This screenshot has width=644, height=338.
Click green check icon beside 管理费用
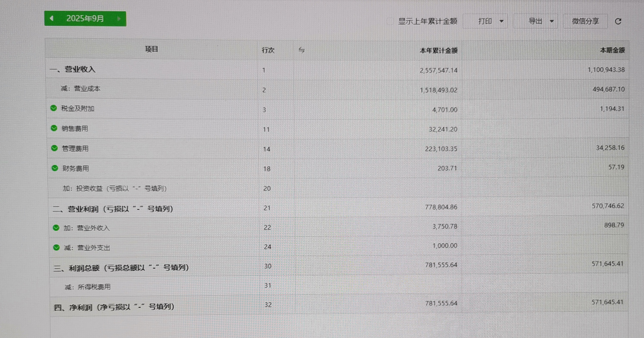point(54,148)
